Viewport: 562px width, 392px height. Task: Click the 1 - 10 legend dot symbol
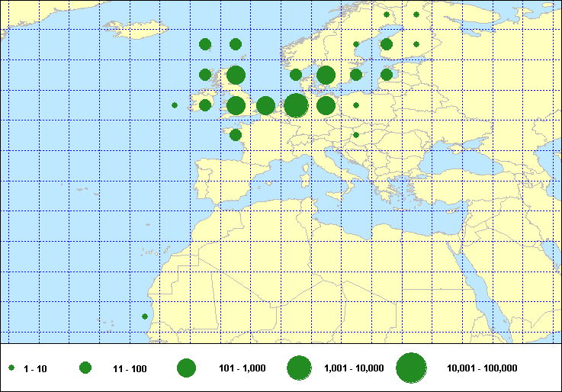click(11, 368)
